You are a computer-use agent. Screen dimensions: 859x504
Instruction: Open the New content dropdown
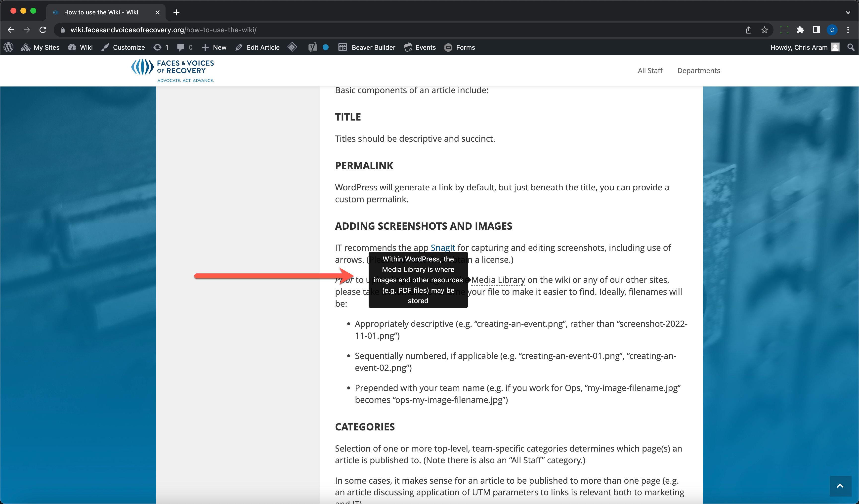point(214,47)
